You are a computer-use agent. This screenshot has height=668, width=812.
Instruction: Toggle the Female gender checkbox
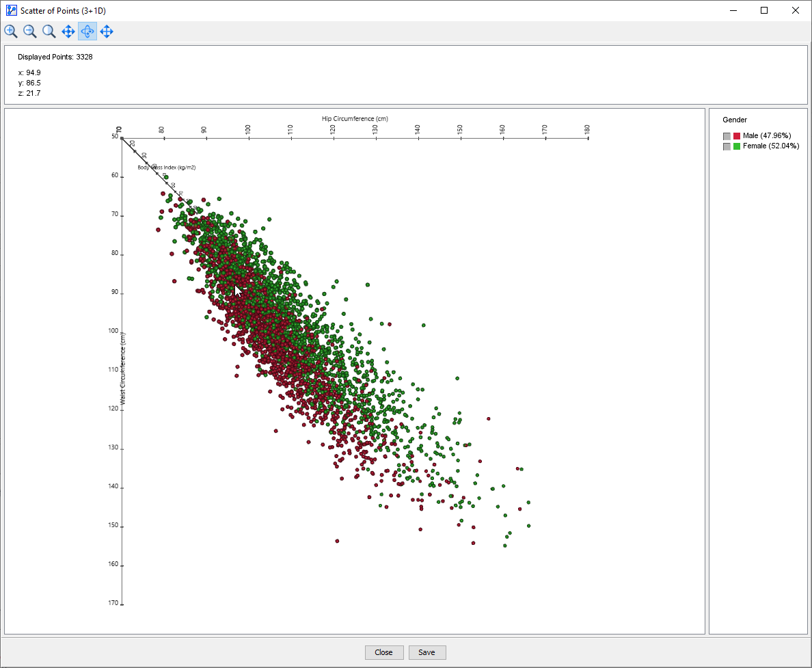[727, 146]
